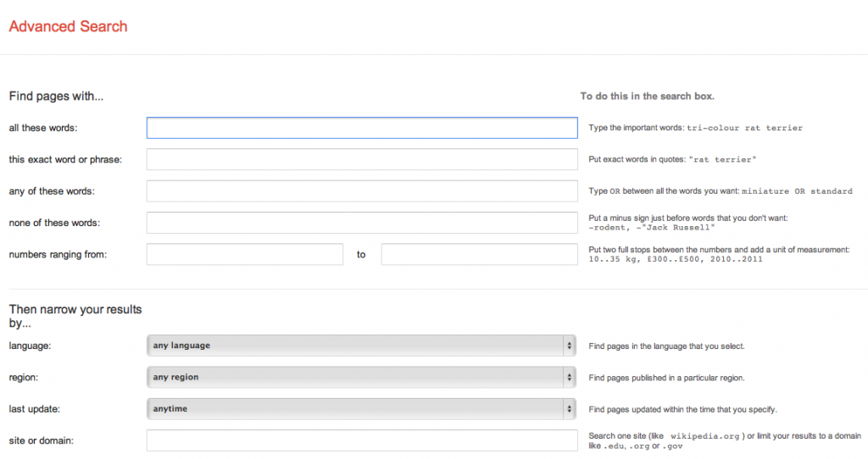Viewport: 868px width, 459px height.
Task: Click the 'language:' label
Action: 30,346
